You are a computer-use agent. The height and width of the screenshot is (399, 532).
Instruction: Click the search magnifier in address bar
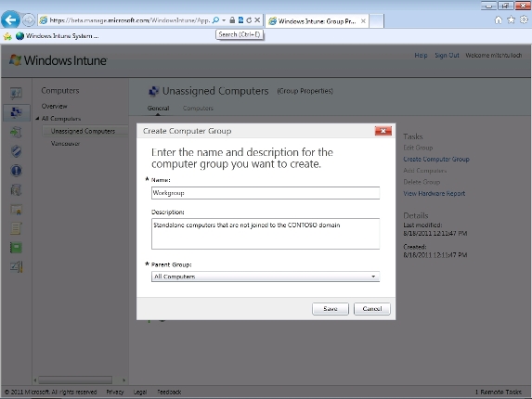[x=215, y=20]
